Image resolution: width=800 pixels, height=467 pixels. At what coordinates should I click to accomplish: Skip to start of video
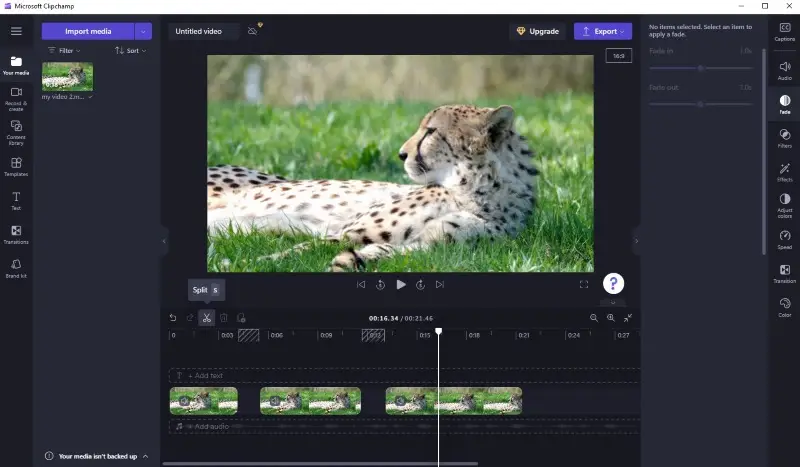[x=361, y=285]
